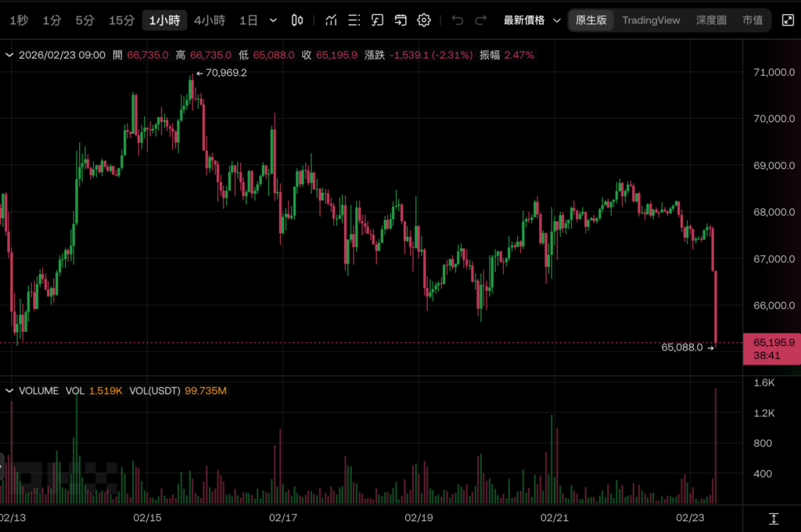
Task: Open the technical indicators icon
Action: point(332,20)
